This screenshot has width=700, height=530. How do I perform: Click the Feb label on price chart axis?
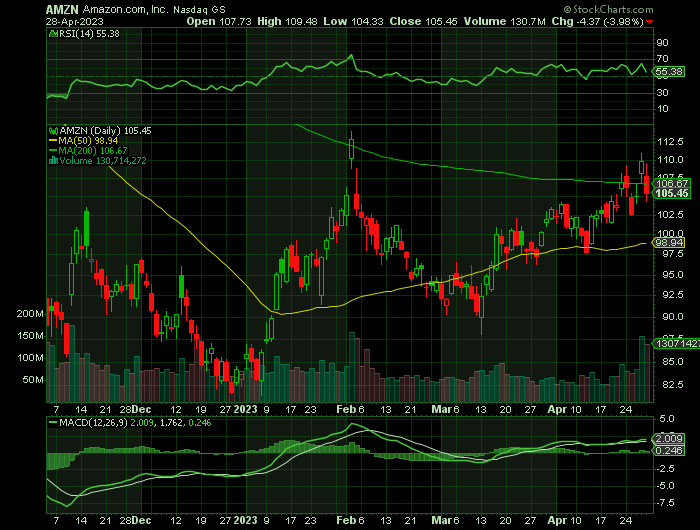tap(346, 409)
